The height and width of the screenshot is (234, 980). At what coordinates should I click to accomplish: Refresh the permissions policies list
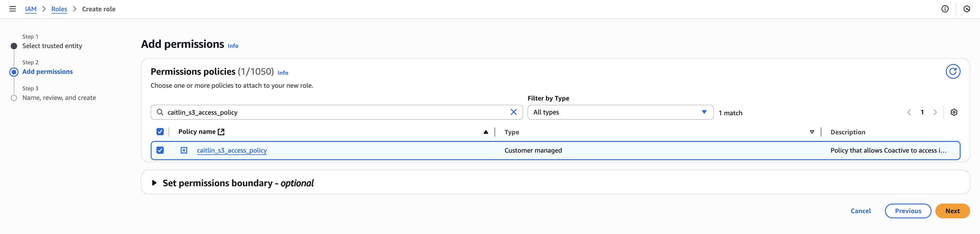pos(952,72)
